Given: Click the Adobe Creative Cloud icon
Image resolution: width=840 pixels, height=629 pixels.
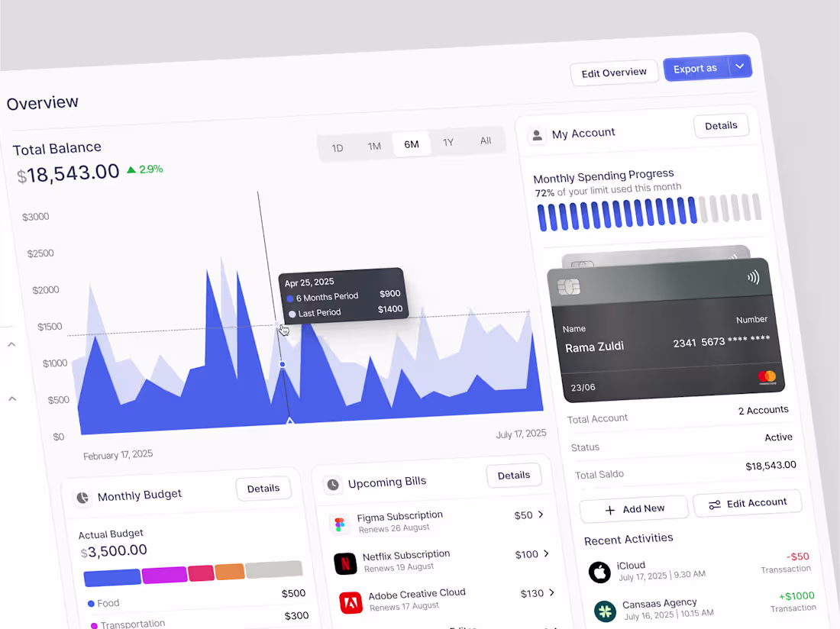Looking at the screenshot, I should [x=351, y=602].
